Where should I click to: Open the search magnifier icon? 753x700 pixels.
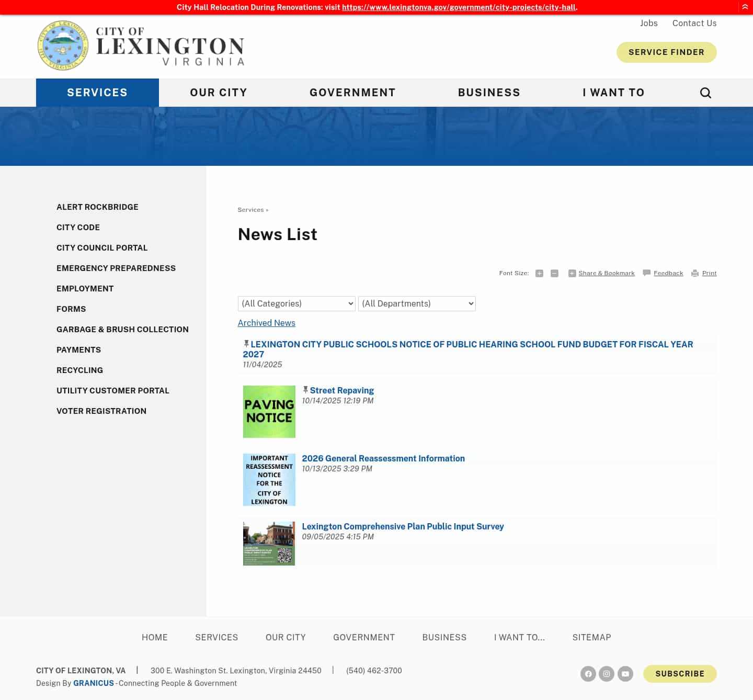point(705,93)
